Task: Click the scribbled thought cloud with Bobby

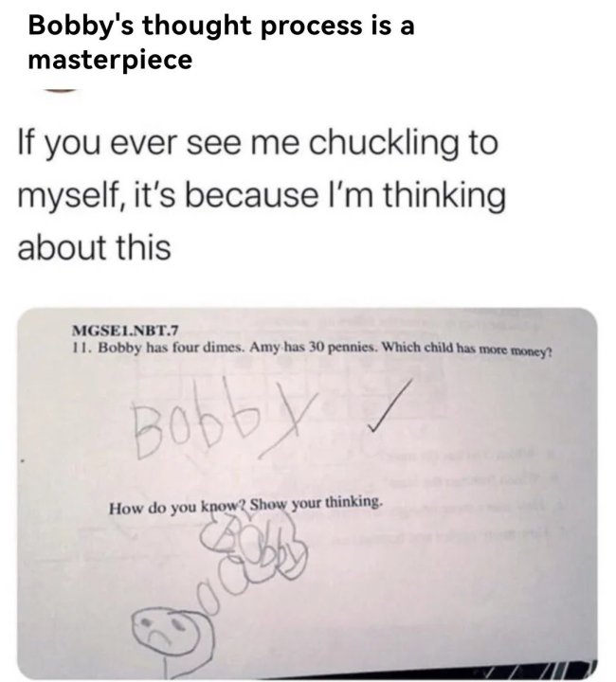Action: (254, 546)
